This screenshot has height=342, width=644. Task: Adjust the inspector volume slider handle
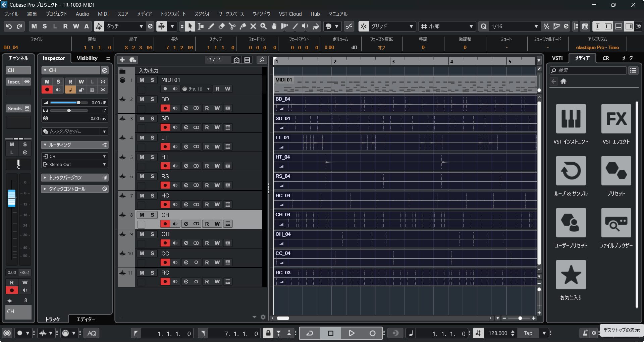tap(78, 103)
